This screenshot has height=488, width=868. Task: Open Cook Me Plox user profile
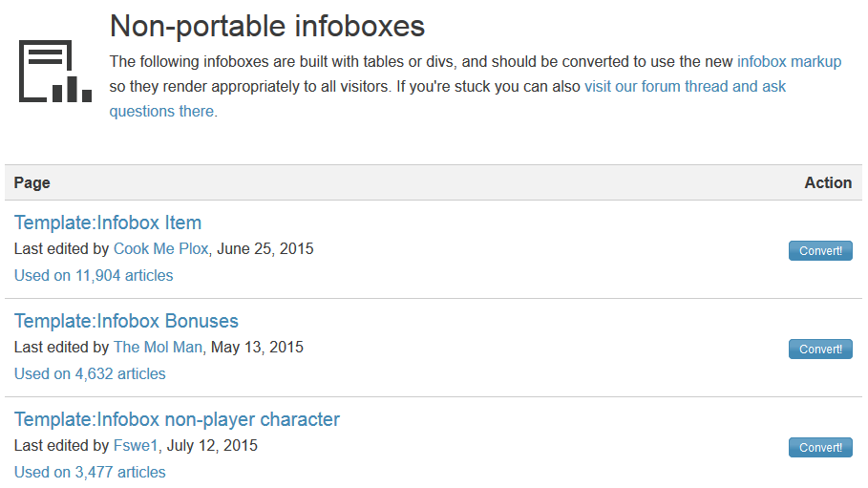160,249
